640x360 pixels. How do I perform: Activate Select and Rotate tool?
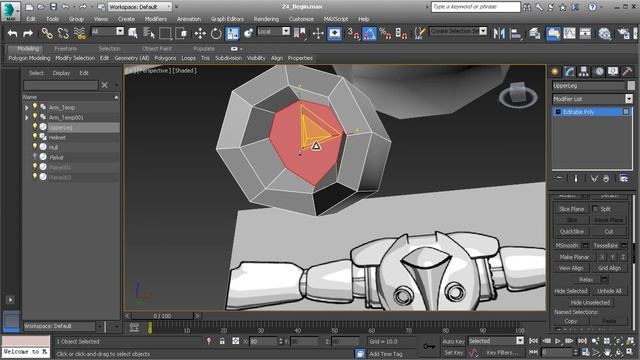(216, 33)
